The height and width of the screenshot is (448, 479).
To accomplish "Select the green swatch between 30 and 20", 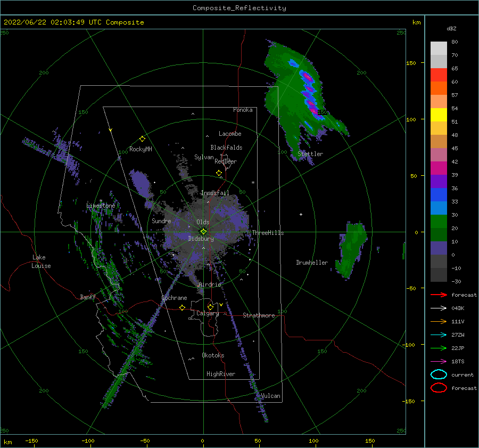I will click(439, 222).
